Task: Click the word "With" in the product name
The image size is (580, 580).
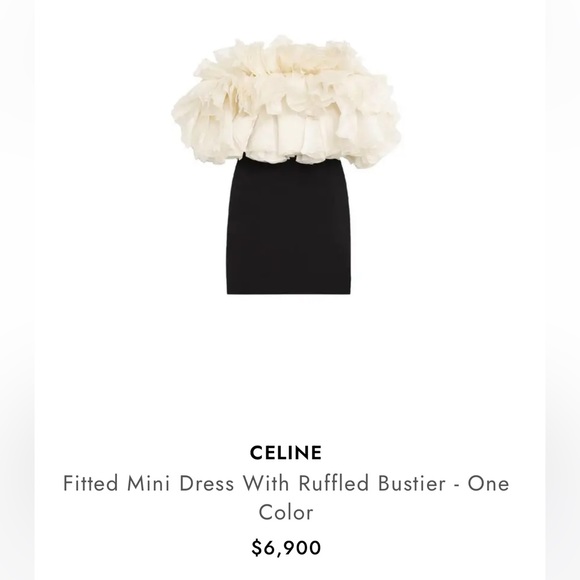Action: click(x=266, y=483)
